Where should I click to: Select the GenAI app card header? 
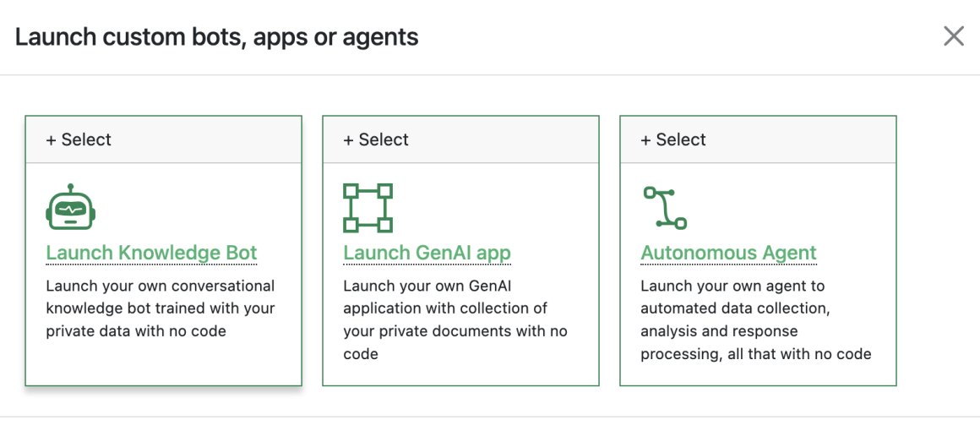click(x=460, y=139)
